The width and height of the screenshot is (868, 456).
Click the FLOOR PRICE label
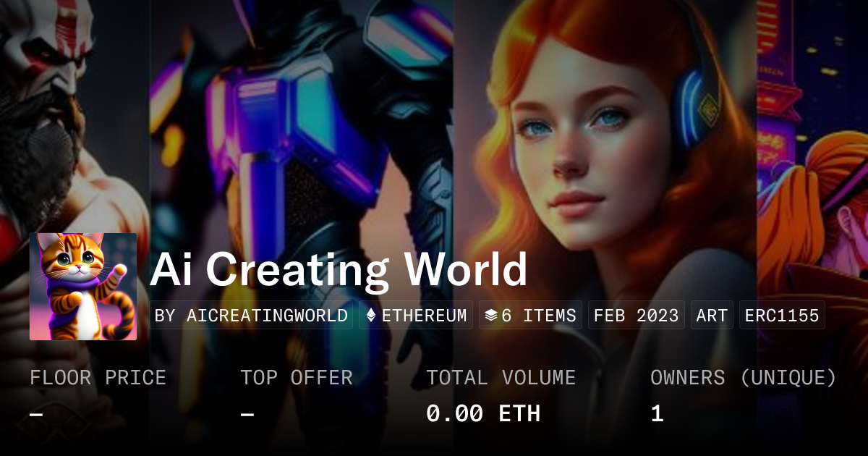98,378
